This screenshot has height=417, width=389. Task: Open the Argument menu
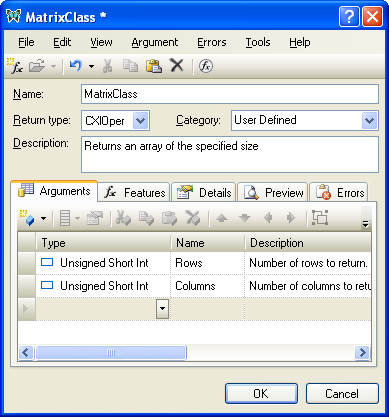[155, 42]
